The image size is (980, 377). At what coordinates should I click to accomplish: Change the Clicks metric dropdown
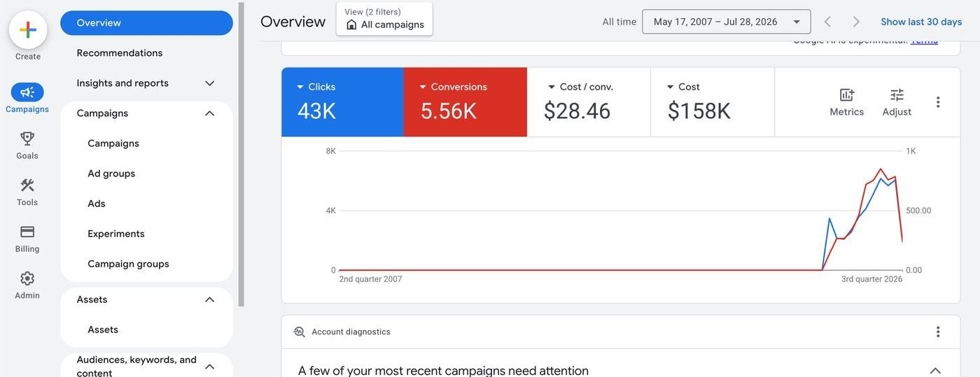pyautogui.click(x=316, y=87)
